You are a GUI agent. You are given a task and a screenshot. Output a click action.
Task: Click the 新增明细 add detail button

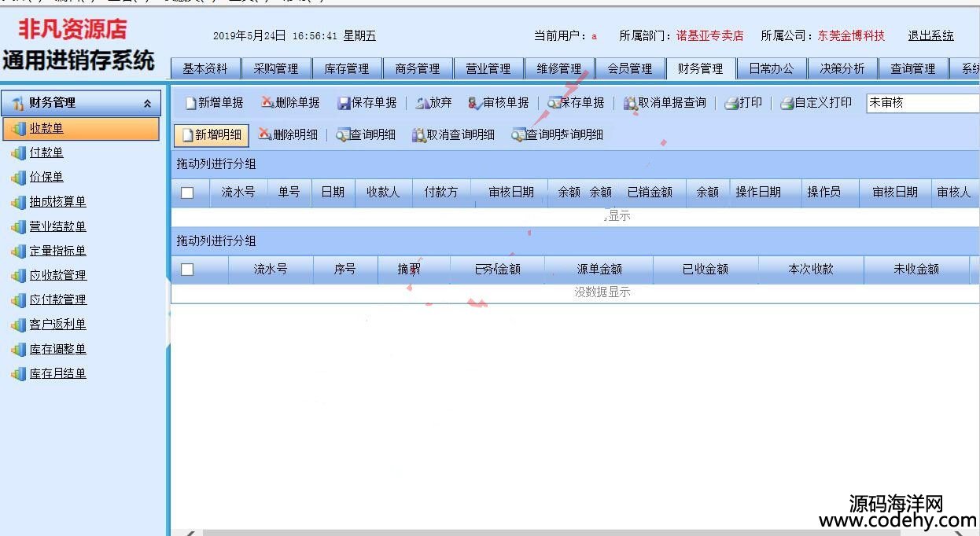pos(211,134)
